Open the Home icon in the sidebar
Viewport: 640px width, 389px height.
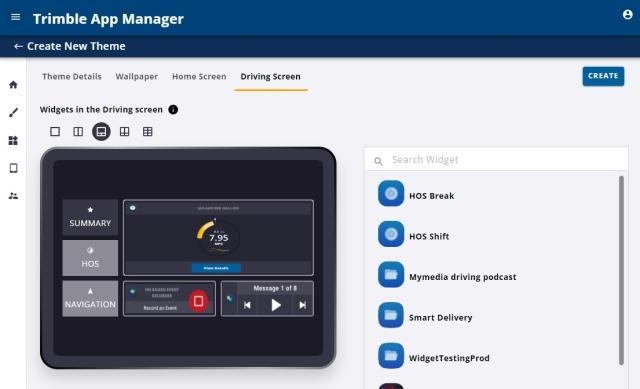point(13,85)
